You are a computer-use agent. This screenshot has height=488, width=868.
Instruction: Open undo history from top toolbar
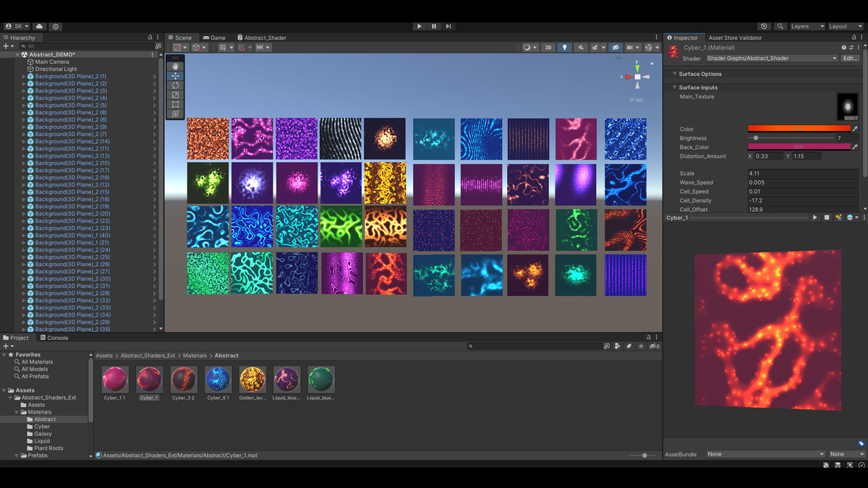pos(765,26)
